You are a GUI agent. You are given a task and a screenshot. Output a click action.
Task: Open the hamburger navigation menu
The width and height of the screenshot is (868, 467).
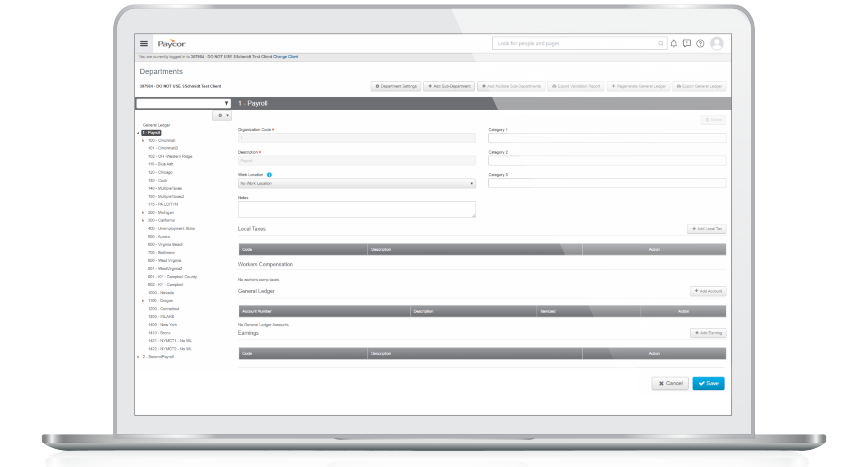pos(144,43)
